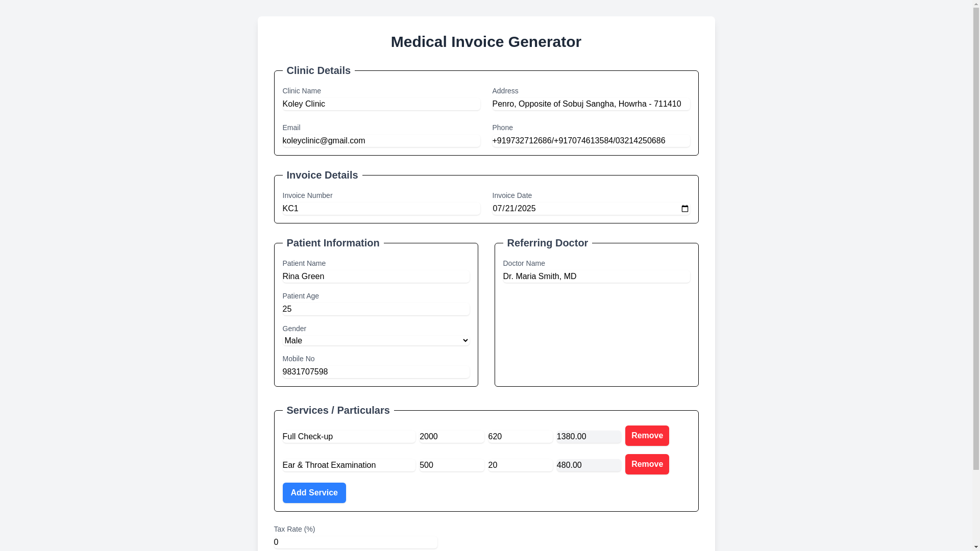
Task: Click the Gender label
Action: pyautogui.click(x=295, y=329)
